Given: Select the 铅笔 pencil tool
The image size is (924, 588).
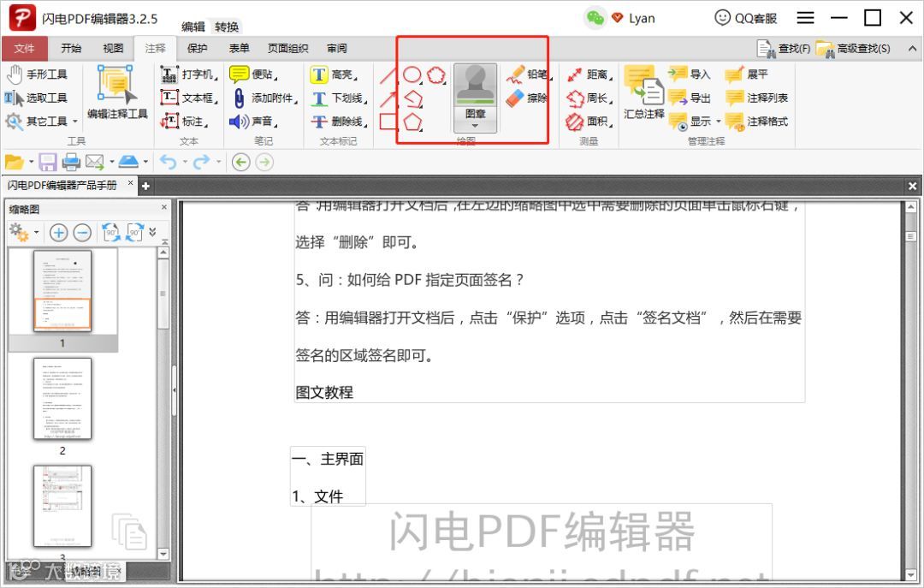Looking at the screenshot, I should (529, 74).
